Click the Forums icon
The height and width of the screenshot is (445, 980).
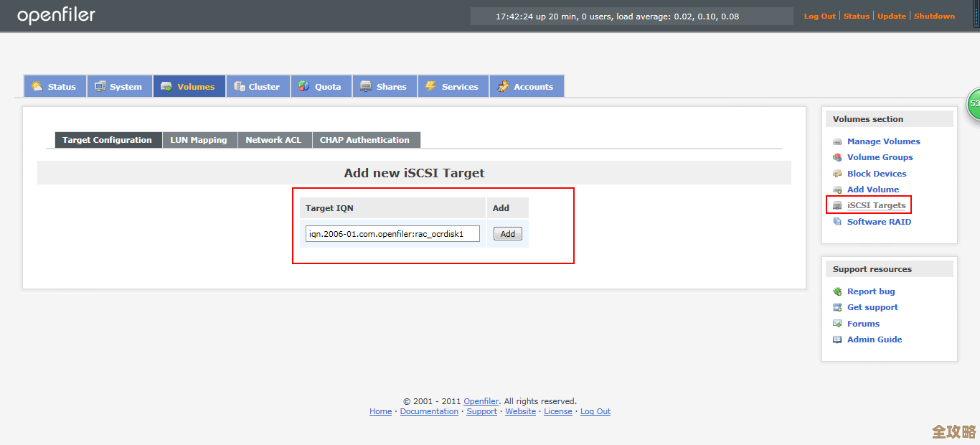click(x=837, y=323)
